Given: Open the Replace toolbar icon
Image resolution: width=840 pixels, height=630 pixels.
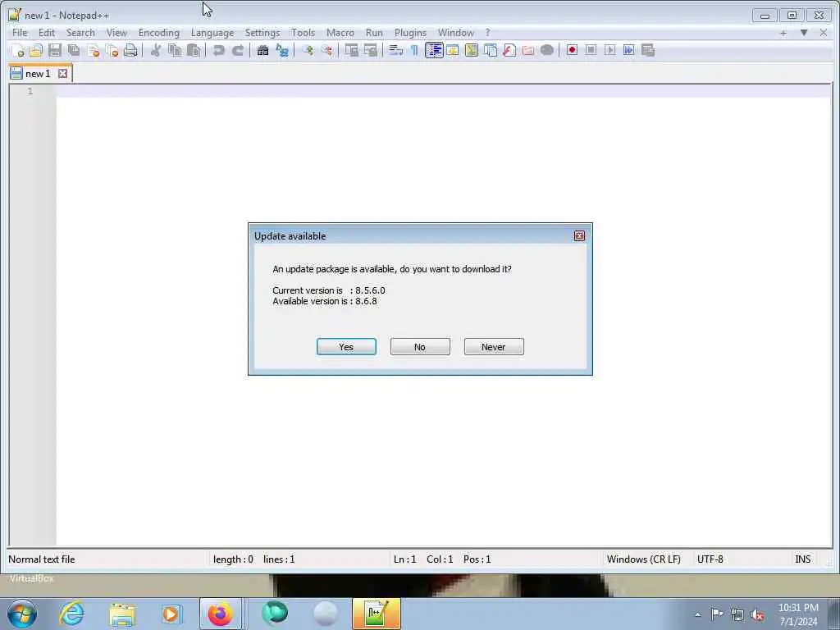Looking at the screenshot, I should coord(282,50).
